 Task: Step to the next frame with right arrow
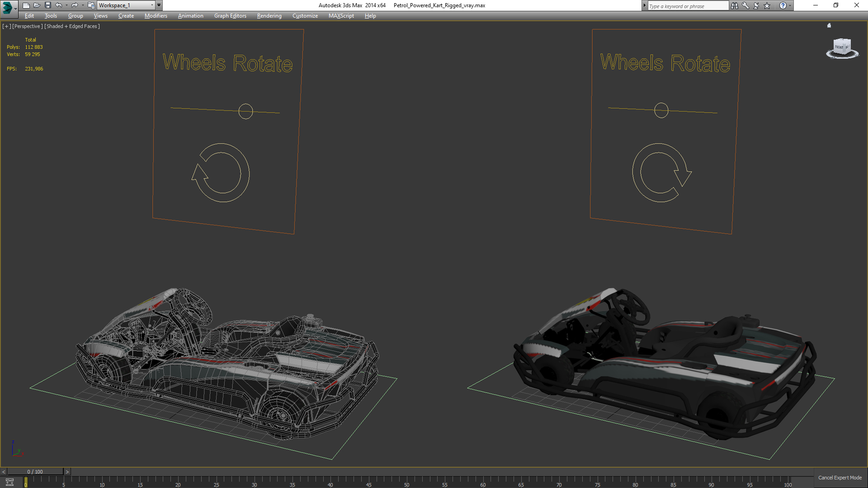point(67,472)
